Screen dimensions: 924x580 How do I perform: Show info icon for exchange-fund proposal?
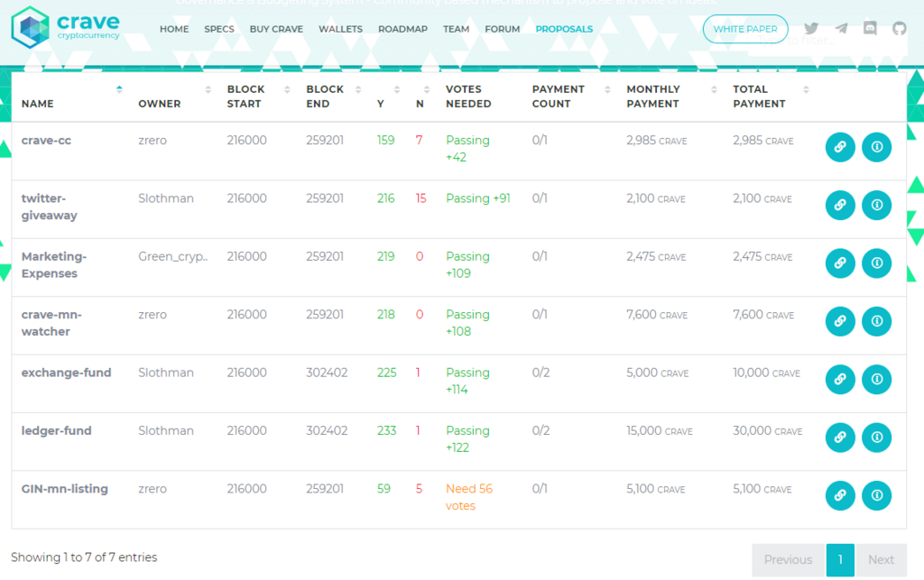(x=876, y=379)
